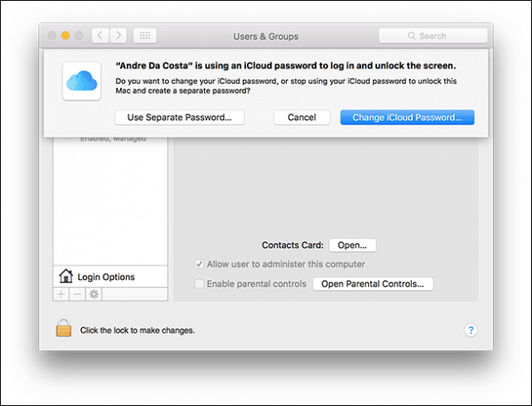Screen dimensions: 532x406
Task: Show all preferences grid icon
Action: click(145, 36)
